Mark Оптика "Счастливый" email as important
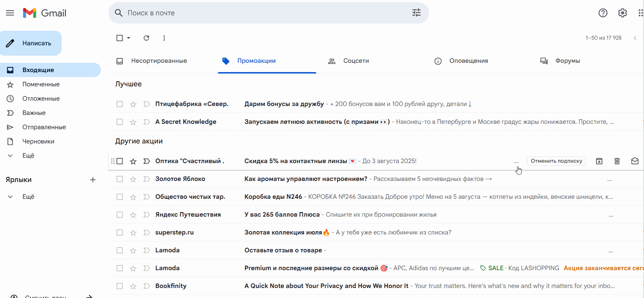 pos(146,161)
